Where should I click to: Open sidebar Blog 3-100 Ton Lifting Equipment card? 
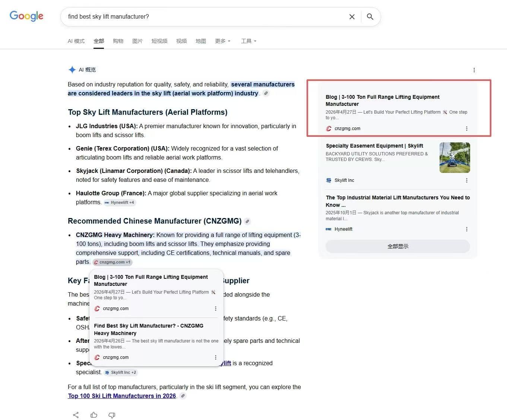coord(383,101)
